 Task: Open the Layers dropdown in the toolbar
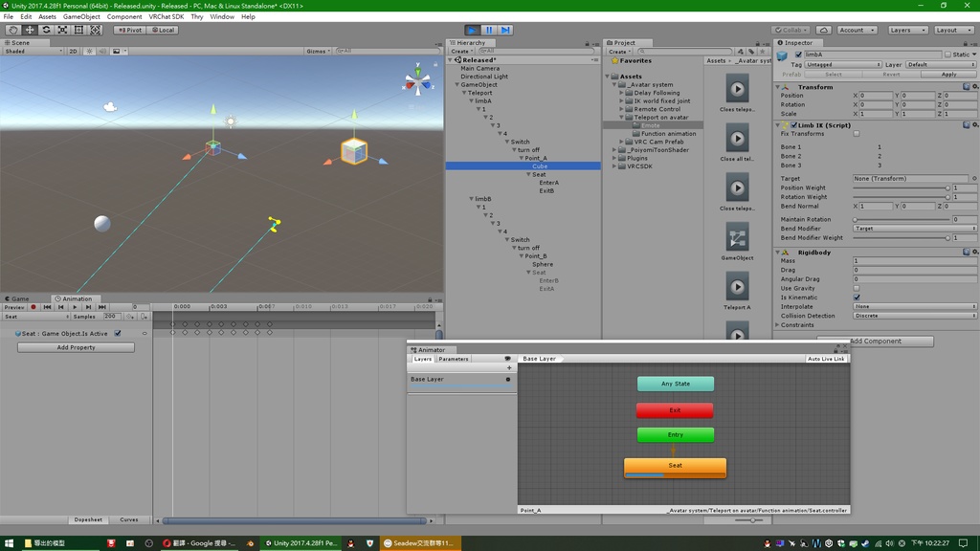(907, 30)
